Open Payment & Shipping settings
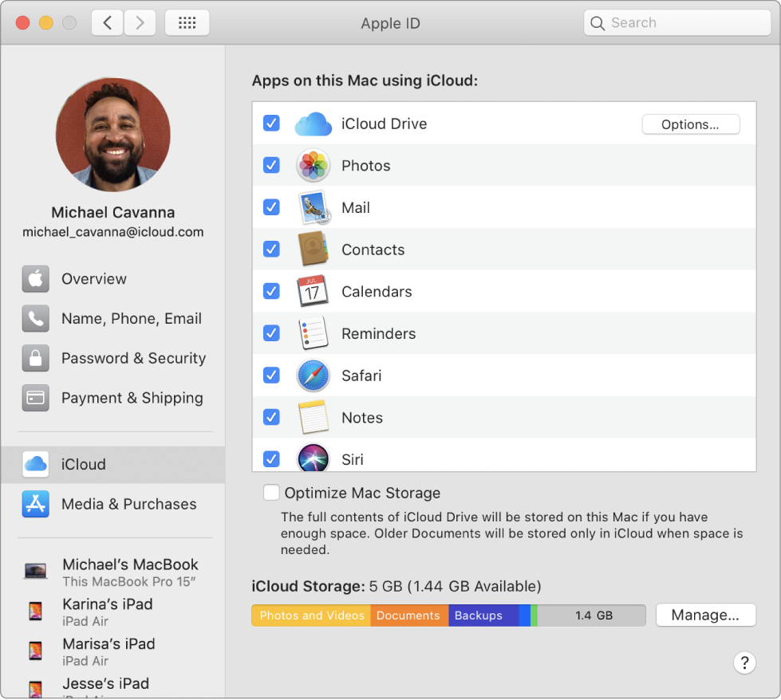Viewport: 781px width, 700px height. pos(132,398)
